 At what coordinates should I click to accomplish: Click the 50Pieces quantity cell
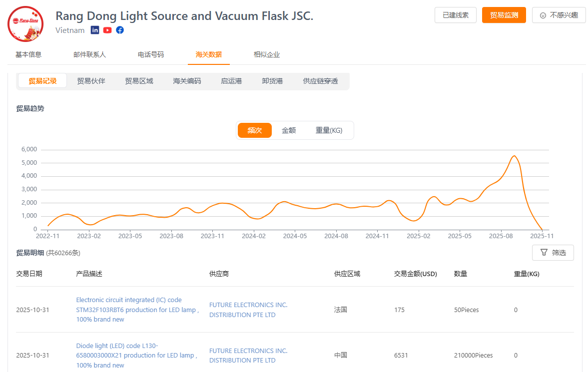tap(467, 310)
